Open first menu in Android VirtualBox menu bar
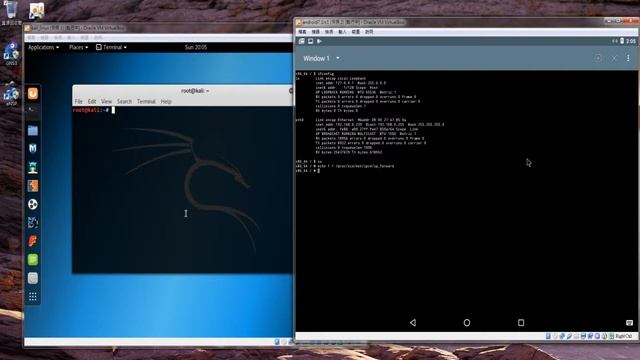640x360 pixels. 302,31
